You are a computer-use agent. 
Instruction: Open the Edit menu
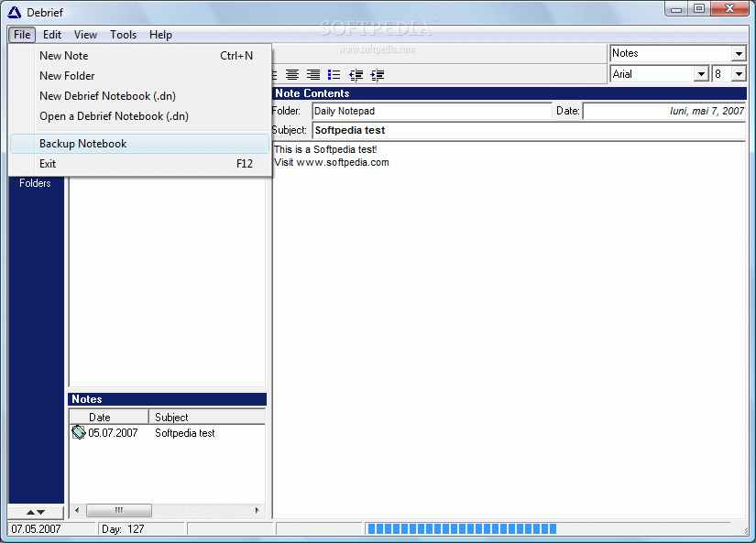click(52, 35)
